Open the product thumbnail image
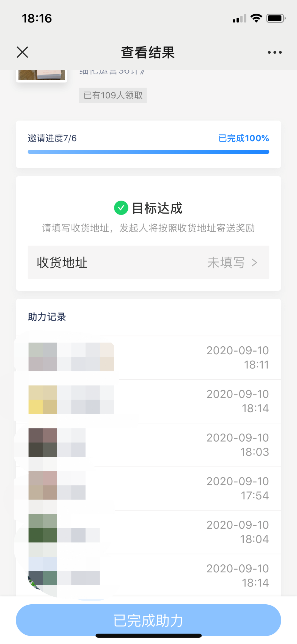Viewport: 297px width, 644px height. 42,75
